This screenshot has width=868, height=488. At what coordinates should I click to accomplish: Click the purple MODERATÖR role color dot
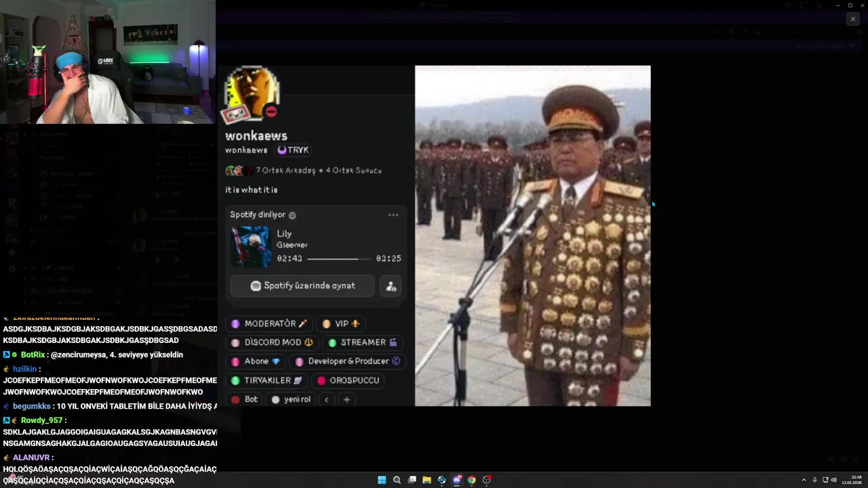[235, 324]
